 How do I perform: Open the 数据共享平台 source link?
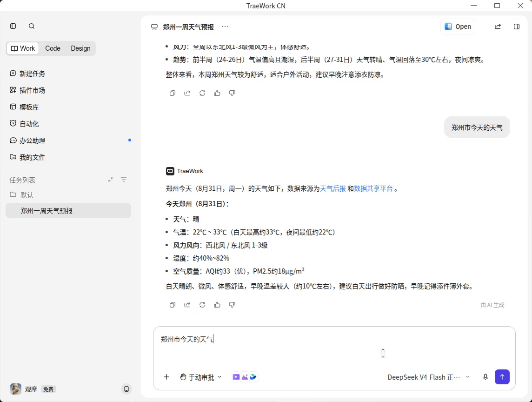coord(373,189)
